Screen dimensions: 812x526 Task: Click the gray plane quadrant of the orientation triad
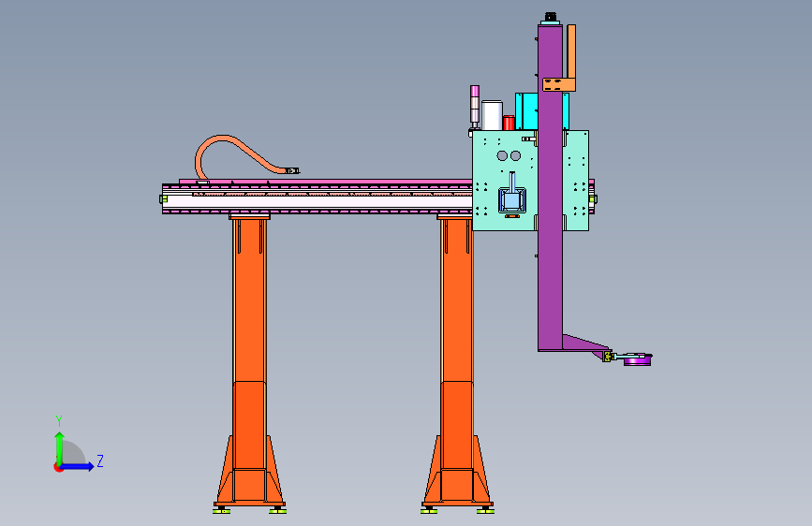pos(74,453)
